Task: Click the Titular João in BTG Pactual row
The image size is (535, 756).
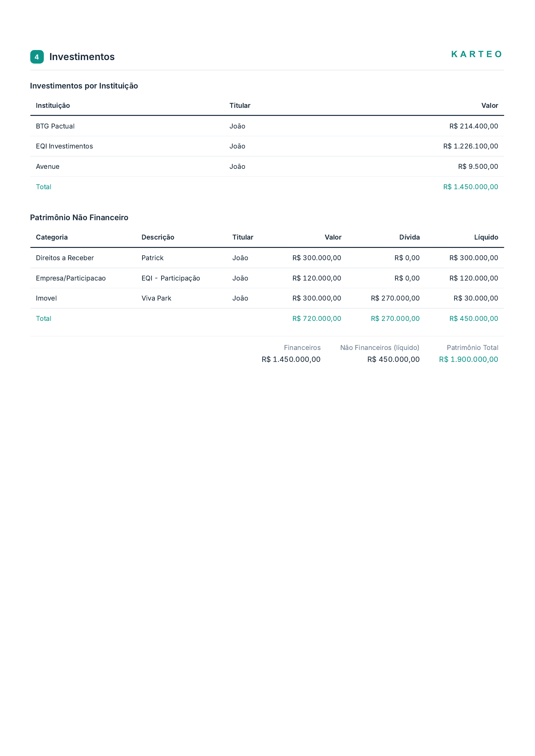Action: pyautogui.click(x=237, y=126)
